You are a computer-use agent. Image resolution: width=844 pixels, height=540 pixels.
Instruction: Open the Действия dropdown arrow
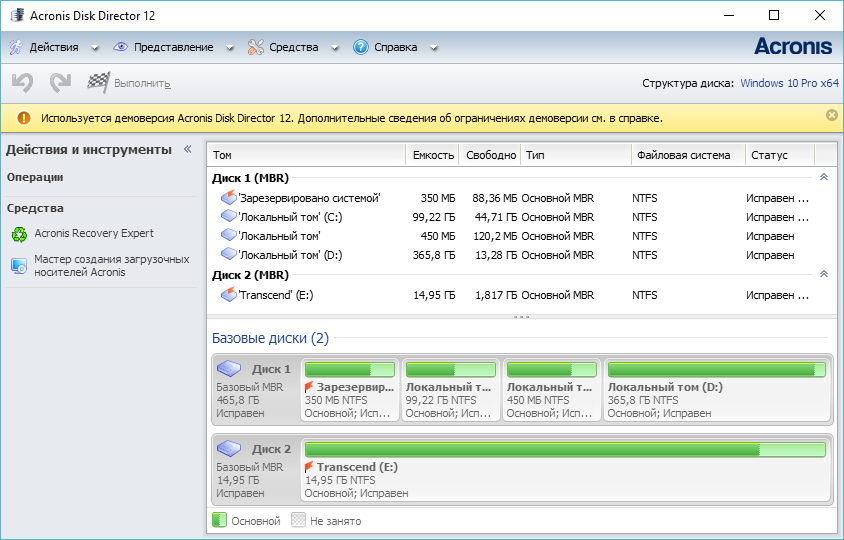[x=95, y=48]
